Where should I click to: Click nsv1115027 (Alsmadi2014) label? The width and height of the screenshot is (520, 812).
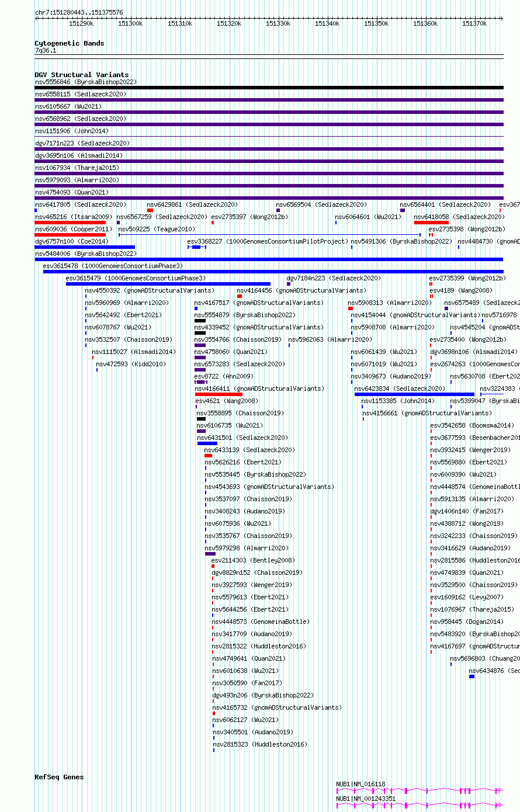pos(134,352)
